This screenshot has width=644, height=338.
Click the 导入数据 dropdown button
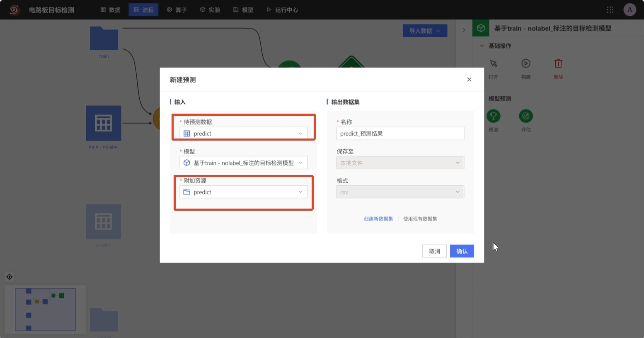[425, 31]
